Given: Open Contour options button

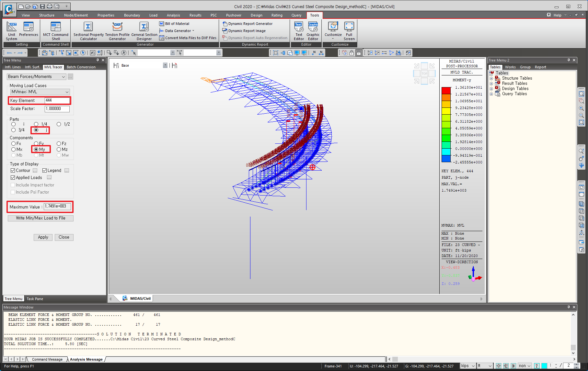Looking at the screenshot, I should [35, 171].
